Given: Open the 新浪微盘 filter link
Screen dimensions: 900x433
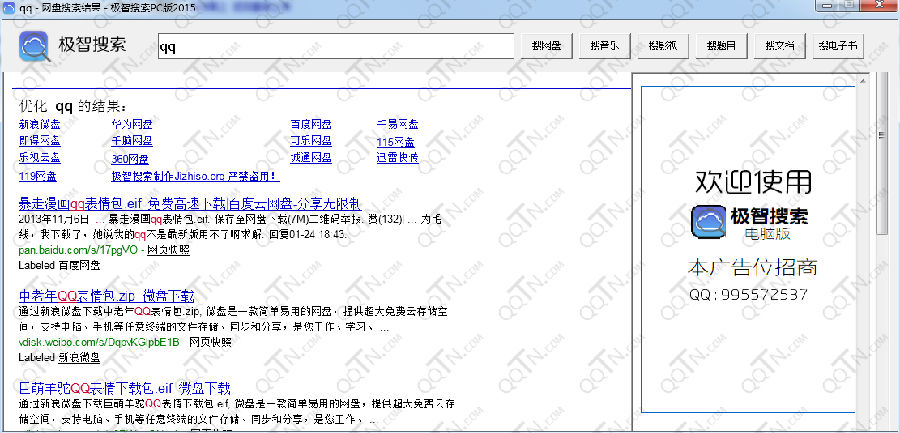Looking at the screenshot, I should [40, 124].
